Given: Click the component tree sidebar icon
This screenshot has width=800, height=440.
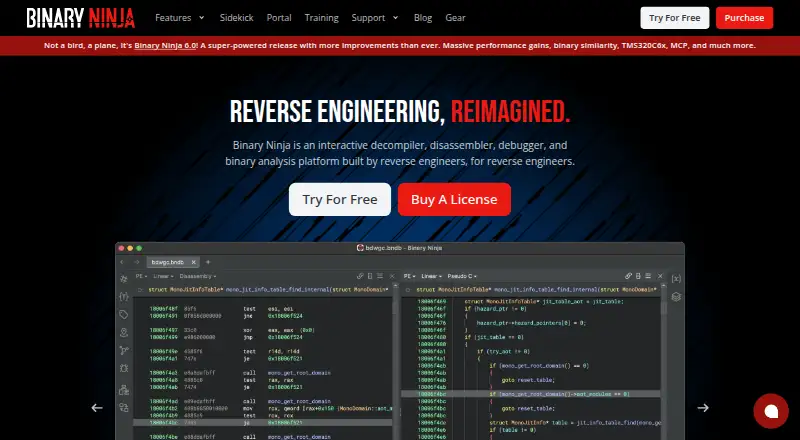Looking at the screenshot, I should [x=123, y=390].
